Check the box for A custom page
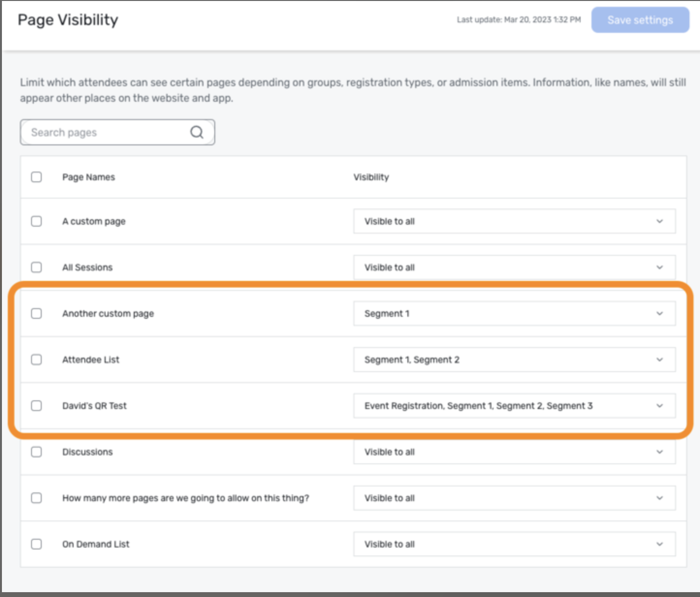The image size is (700, 597). [x=36, y=221]
